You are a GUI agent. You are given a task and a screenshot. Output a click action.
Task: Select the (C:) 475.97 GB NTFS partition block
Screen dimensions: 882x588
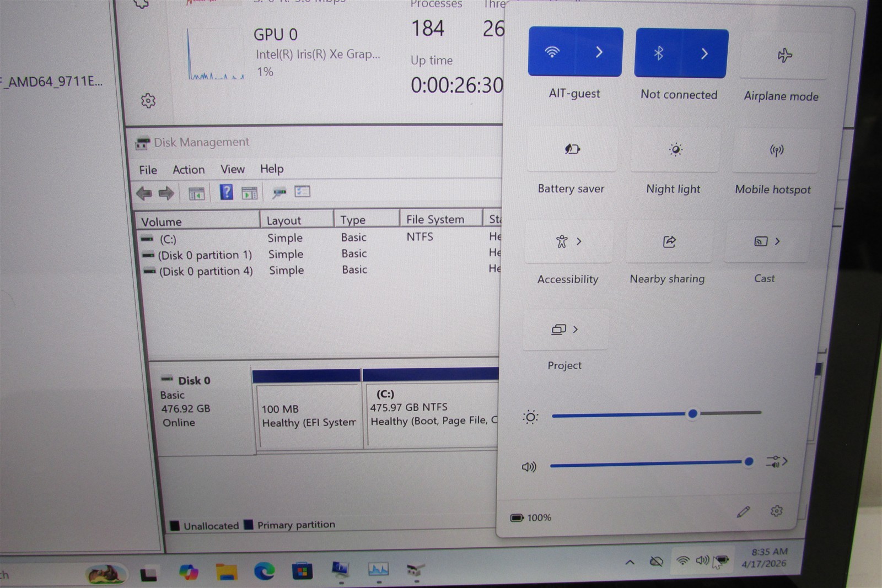(x=431, y=408)
